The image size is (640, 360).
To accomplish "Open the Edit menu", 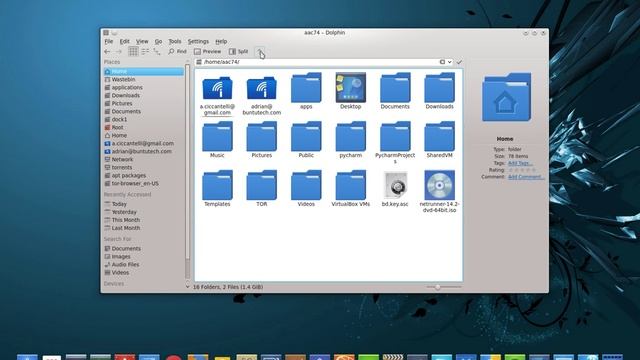I will point(124,42).
